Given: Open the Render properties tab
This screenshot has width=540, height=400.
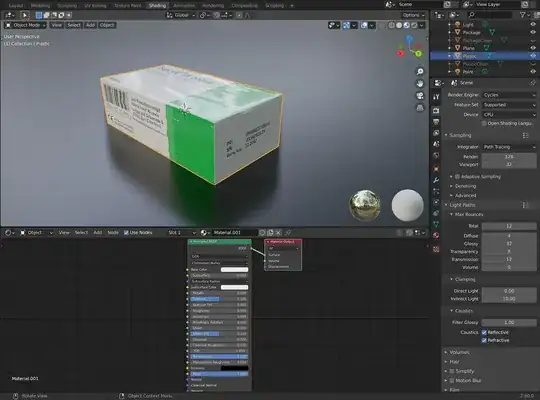Looking at the screenshot, I should coord(436,111).
